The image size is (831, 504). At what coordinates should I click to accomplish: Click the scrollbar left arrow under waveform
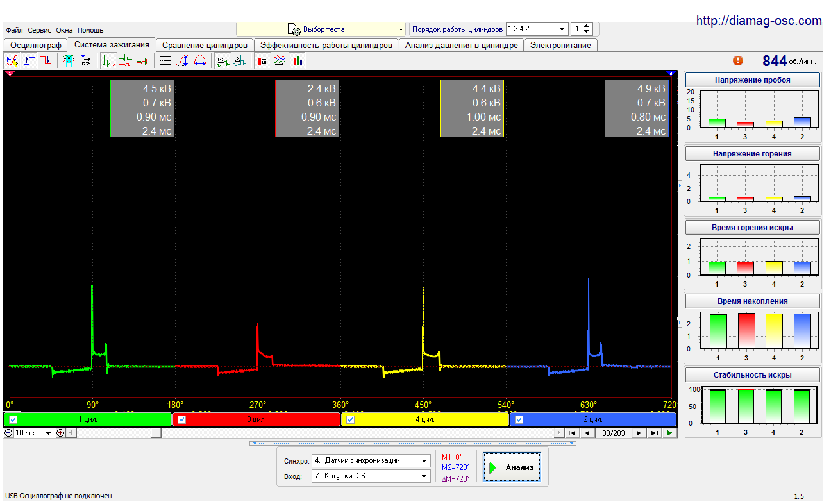coord(71,433)
